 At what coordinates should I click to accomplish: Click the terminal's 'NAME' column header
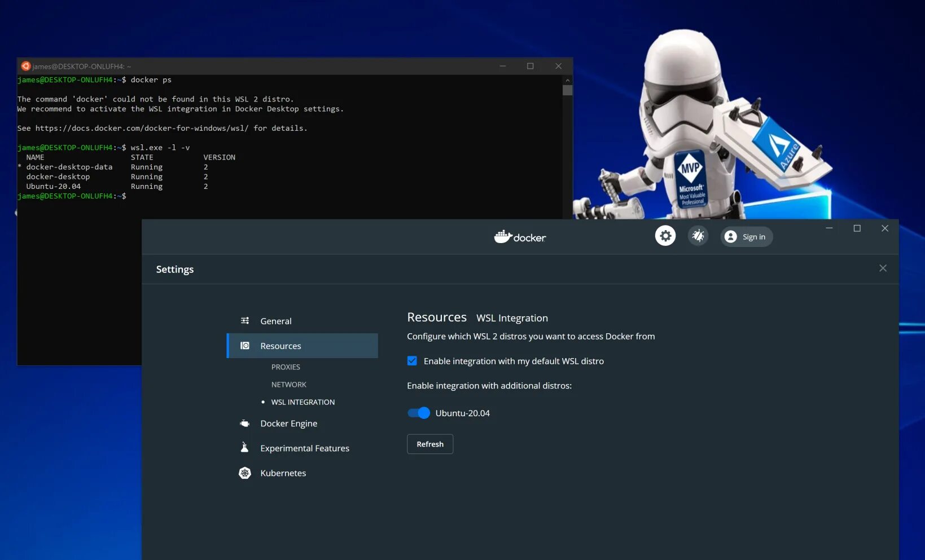point(35,157)
